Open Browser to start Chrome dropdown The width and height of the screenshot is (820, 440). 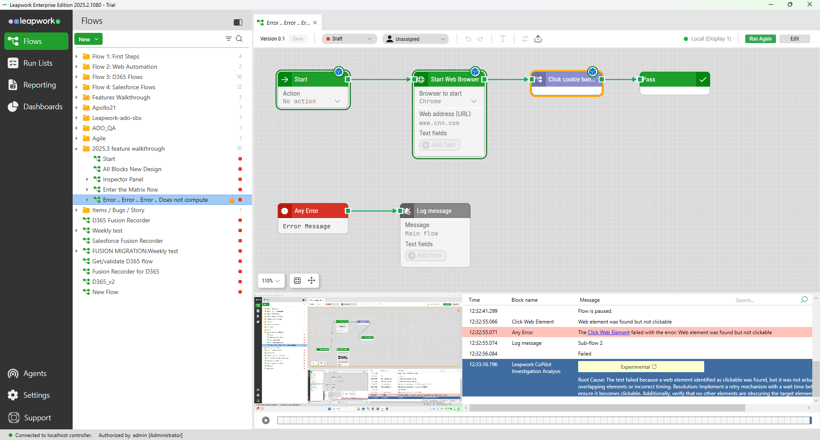tap(448, 101)
